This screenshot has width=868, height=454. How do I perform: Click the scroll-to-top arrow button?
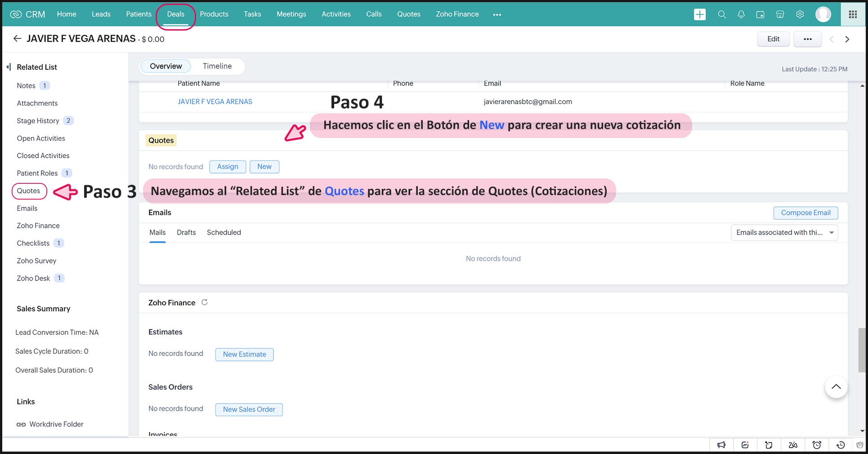(x=836, y=387)
